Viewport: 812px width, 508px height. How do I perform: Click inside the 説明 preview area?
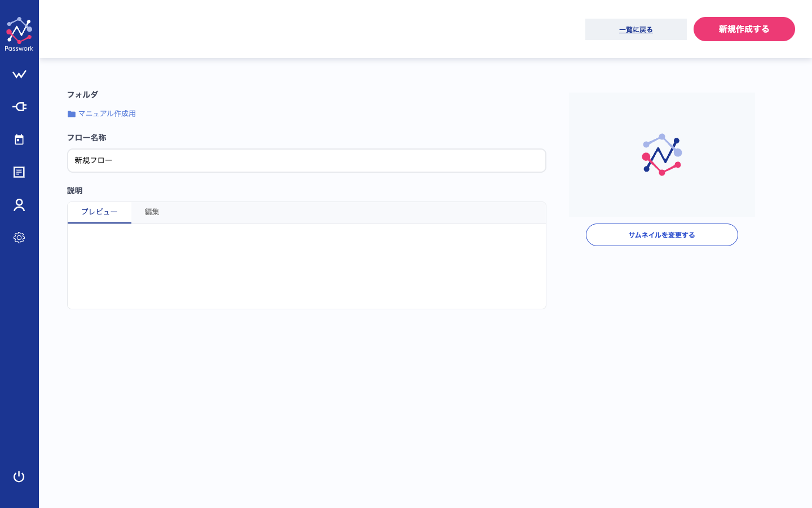(x=307, y=266)
